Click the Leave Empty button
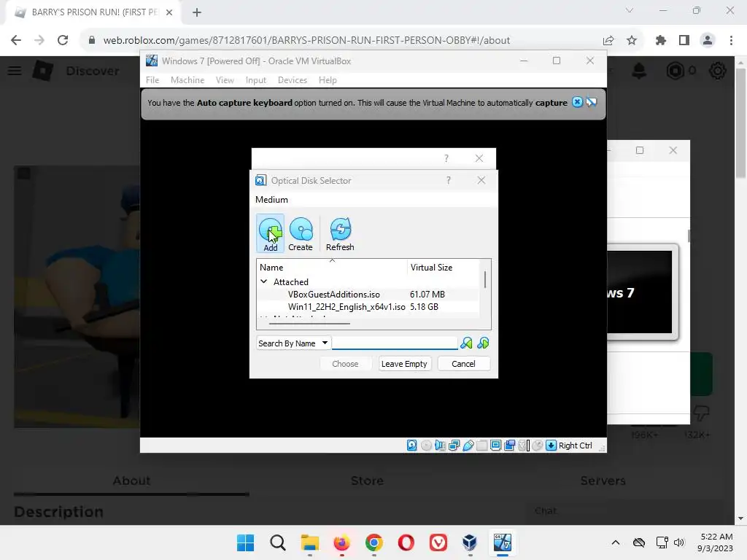This screenshot has height=560, width=747. click(x=404, y=364)
